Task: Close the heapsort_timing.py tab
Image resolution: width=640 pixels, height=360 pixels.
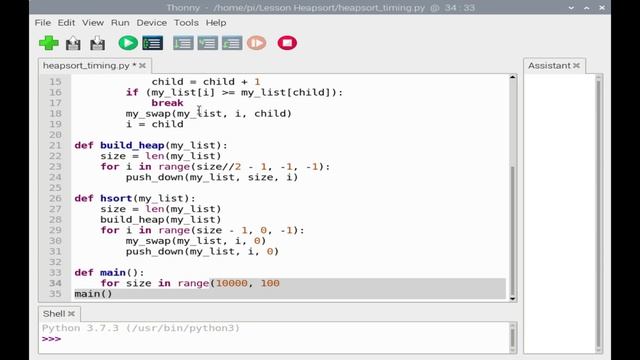Action: click(x=142, y=65)
